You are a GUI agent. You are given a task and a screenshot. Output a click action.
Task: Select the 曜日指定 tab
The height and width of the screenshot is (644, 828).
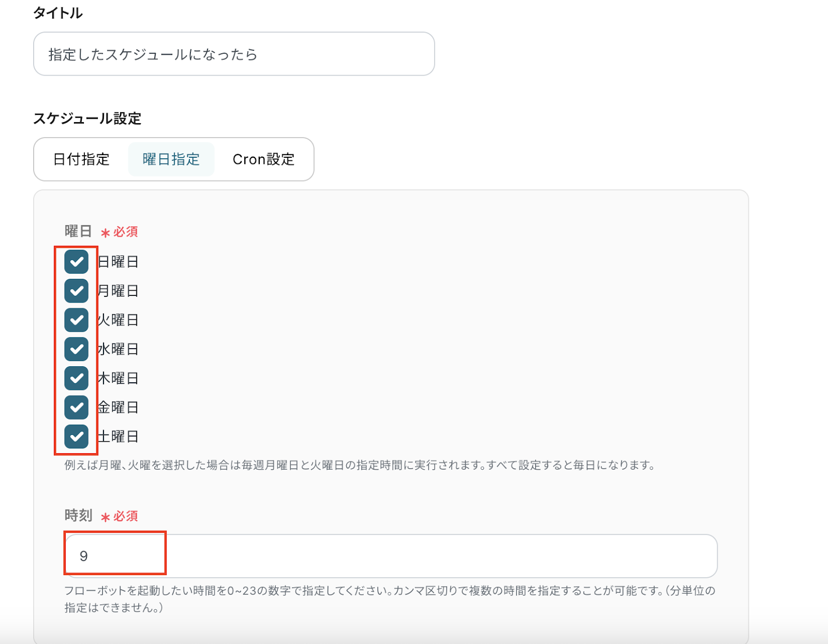(x=171, y=159)
